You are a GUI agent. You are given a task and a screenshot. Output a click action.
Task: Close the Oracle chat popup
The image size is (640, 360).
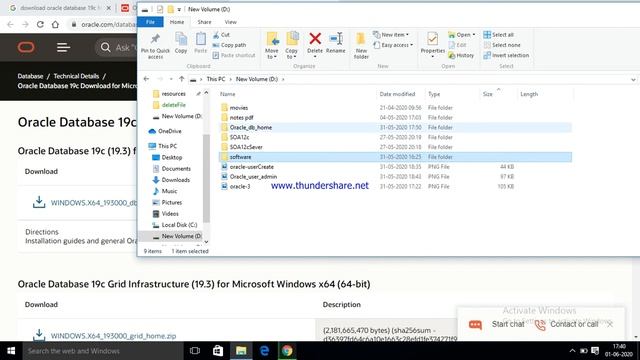[x=610, y=324]
